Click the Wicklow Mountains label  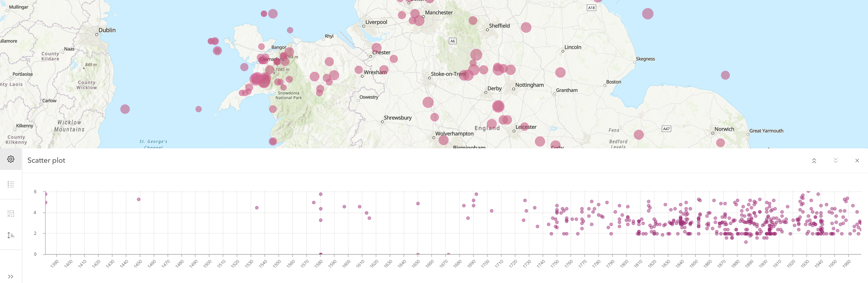coord(69,126)
